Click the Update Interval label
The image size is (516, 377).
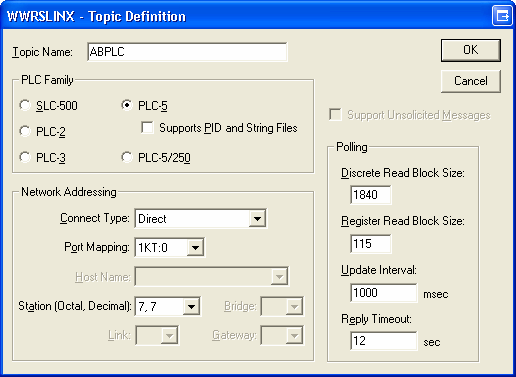[x=379, y=270]
